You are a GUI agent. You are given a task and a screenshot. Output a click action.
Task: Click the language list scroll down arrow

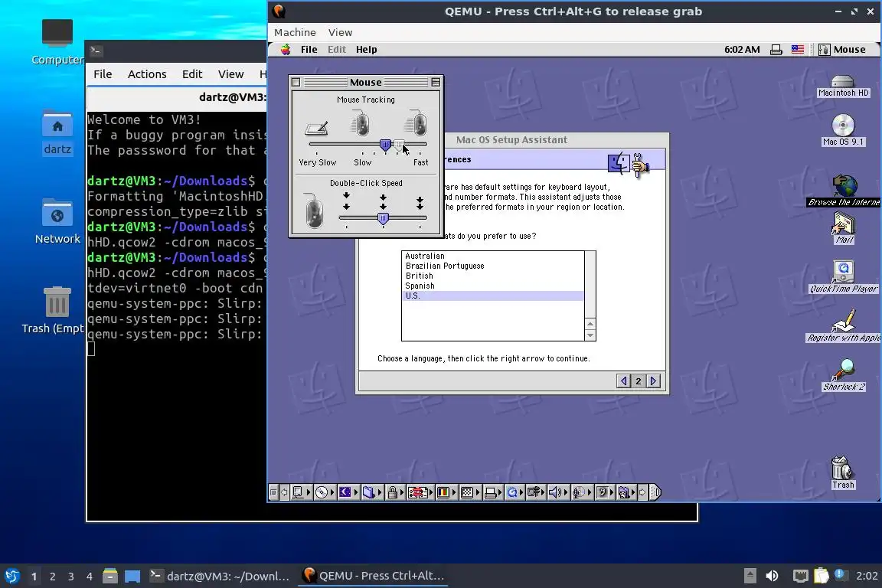590,335
